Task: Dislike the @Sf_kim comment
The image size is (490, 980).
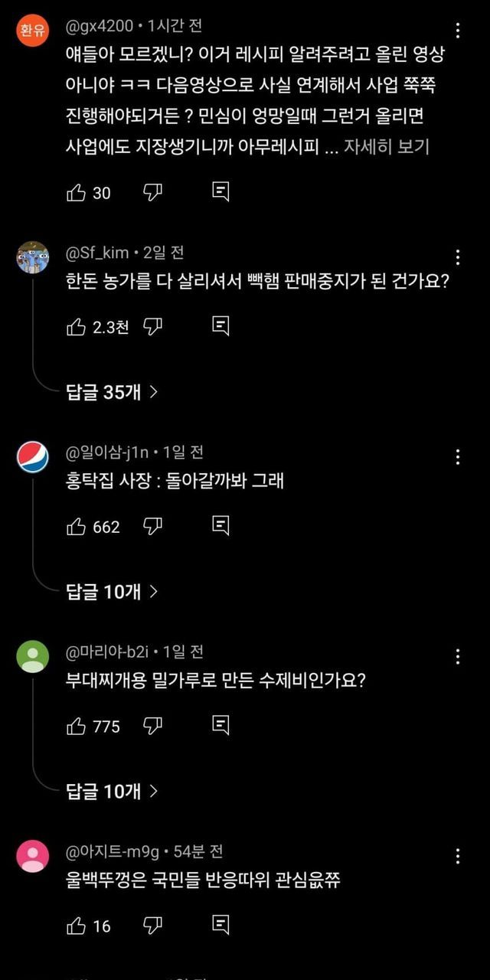Action: tap(153, 327)
